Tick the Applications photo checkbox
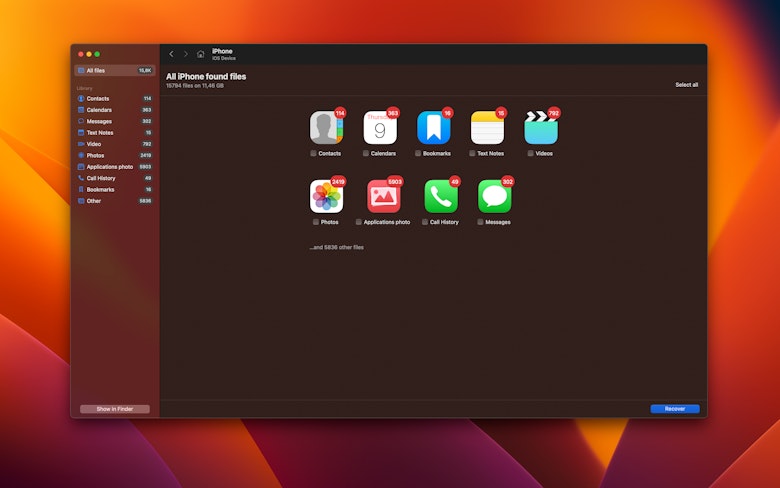The image size is (780, 488). point(359,222)
